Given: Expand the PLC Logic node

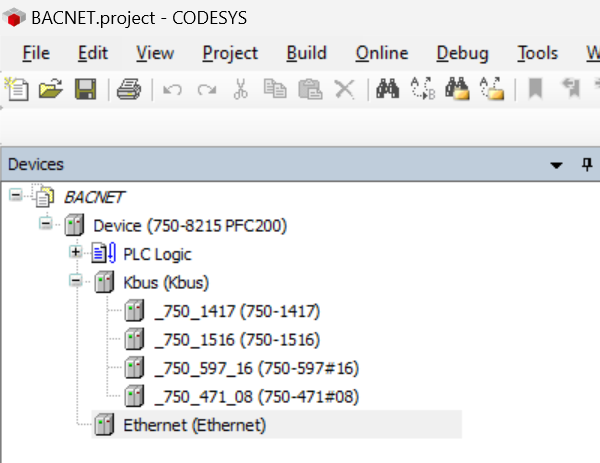Looking at the screenshot, I should [x=75, y=252].
